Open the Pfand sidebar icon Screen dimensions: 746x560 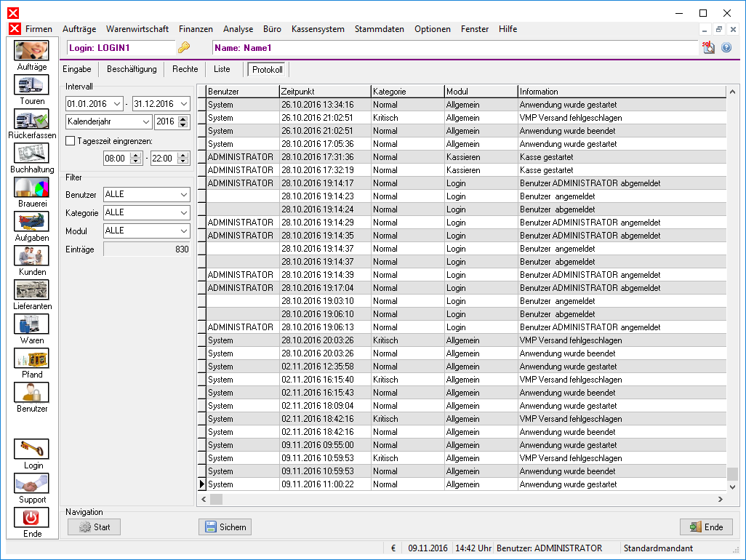tap(31, 359)
